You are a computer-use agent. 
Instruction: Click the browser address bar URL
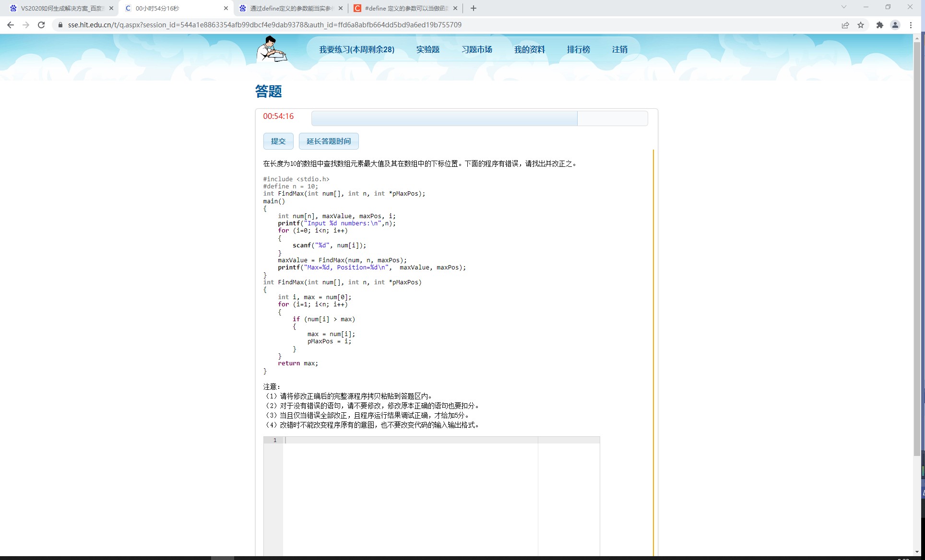pos(264,25)
